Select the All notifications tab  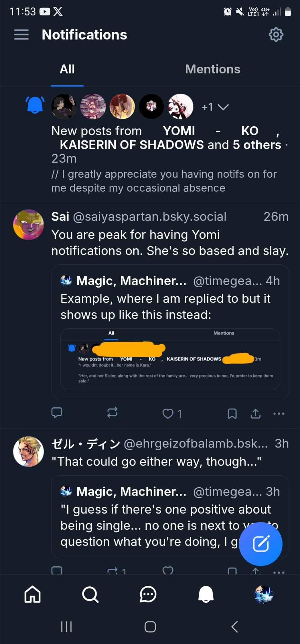[67, 69]
